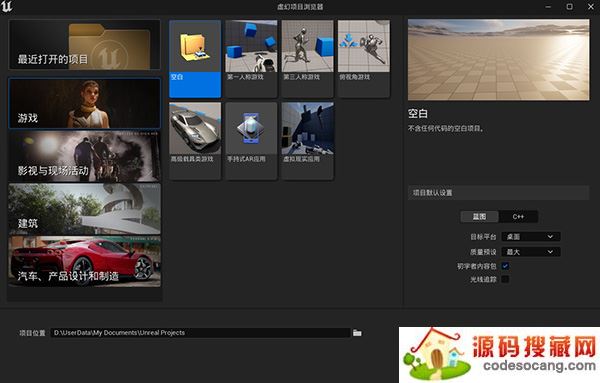Image resolution: width=600 pixels, height=383 pixels.
Task: Click the 项目位置 path input field
Action: 201,333
